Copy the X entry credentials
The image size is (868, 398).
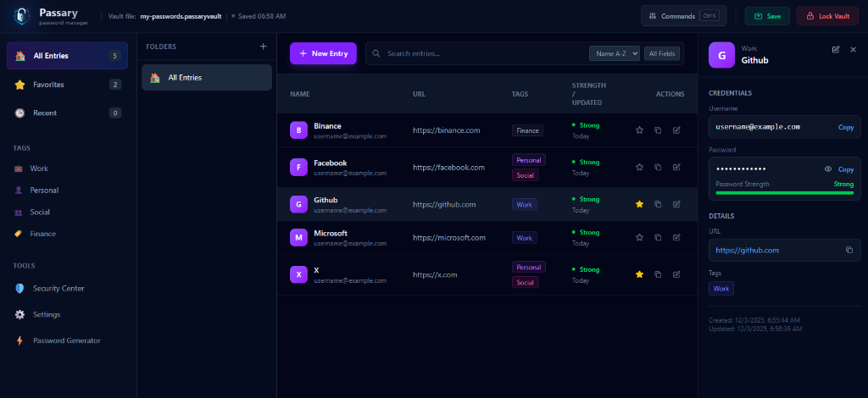[x=658, y=274]
